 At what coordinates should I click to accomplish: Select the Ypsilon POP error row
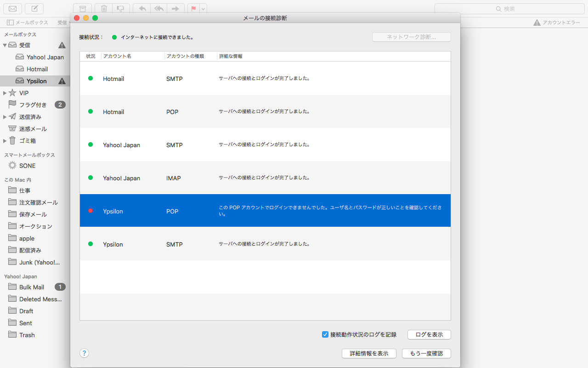265,211
